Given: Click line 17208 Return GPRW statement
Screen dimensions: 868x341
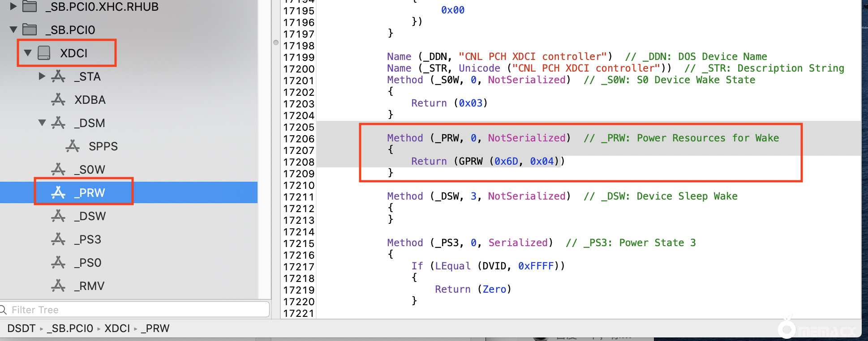Looking at the screenshot, I should click(487, 161).
